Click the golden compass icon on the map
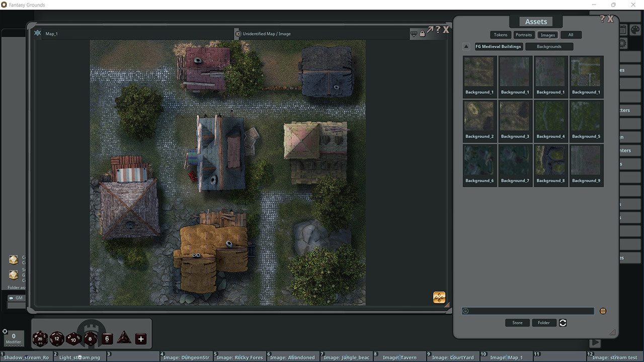Viewport: 644px width, 362px height. [x=439, y=297]
